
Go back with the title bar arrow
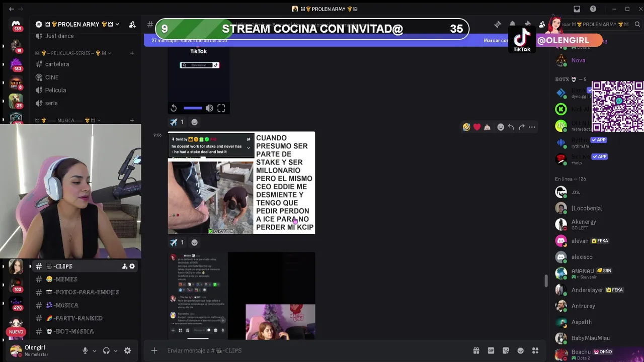pos(12,9)
